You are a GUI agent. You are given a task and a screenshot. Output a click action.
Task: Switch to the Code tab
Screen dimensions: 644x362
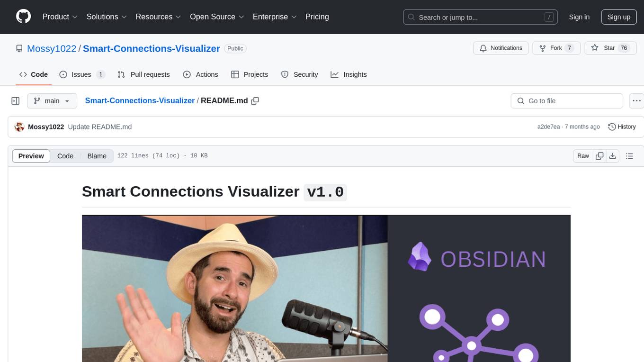pyautogui.click(x=33, y=74)
